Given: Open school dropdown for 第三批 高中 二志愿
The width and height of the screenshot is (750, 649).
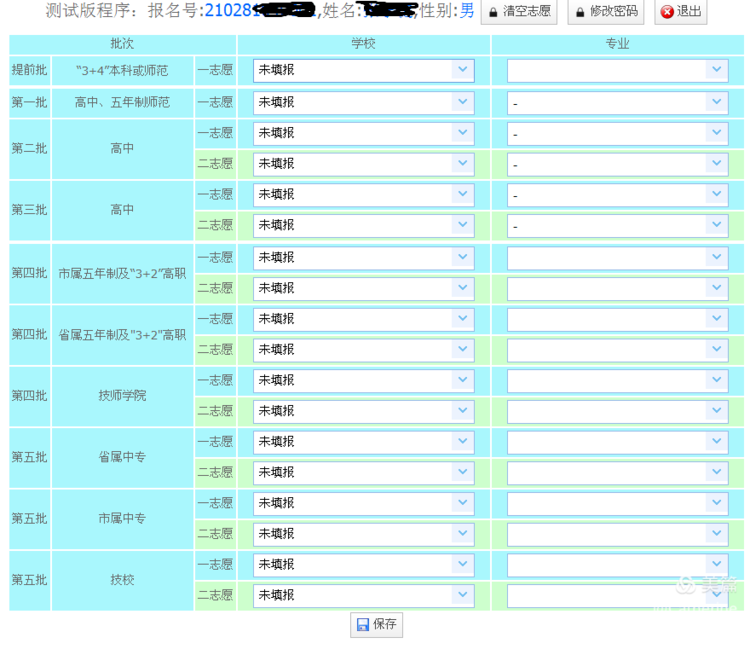Looking at the screenshot, I should (364, 225).
